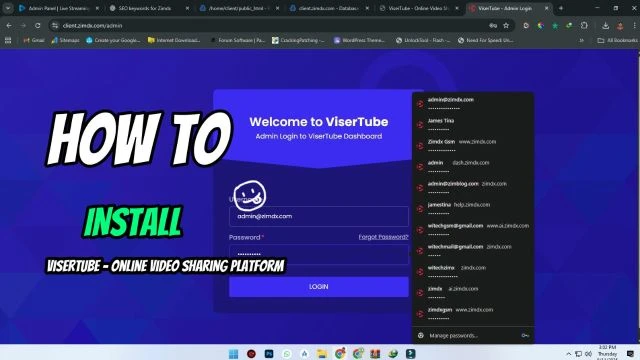
Task: Choose saved password James Tina
Action: tap(473, 124)
